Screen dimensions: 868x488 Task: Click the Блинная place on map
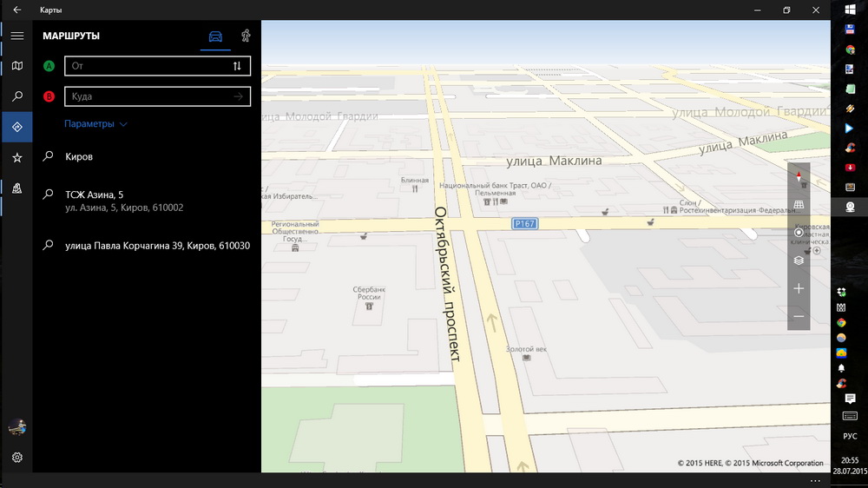coord(415,184)
